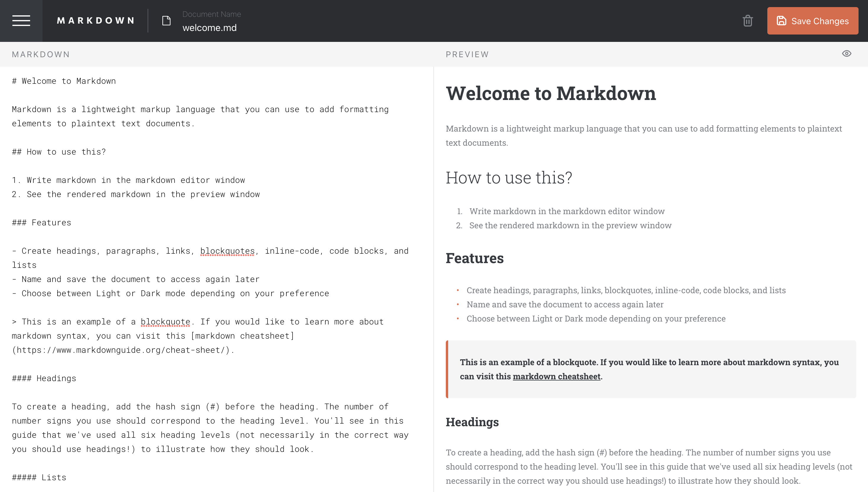Image resolution: width=868 pixels, height=492 pixels.
Task: Open the markdown cheatsheet link in preview
Action: tap(556, 376)
